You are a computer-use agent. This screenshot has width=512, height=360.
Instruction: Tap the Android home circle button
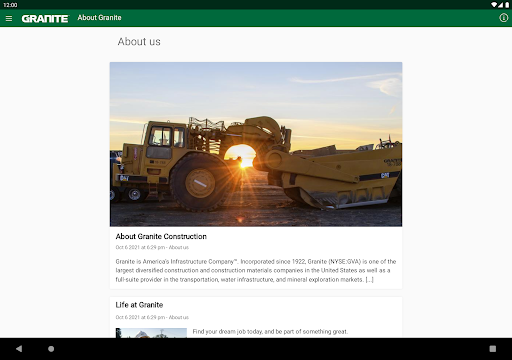(51, 349)
